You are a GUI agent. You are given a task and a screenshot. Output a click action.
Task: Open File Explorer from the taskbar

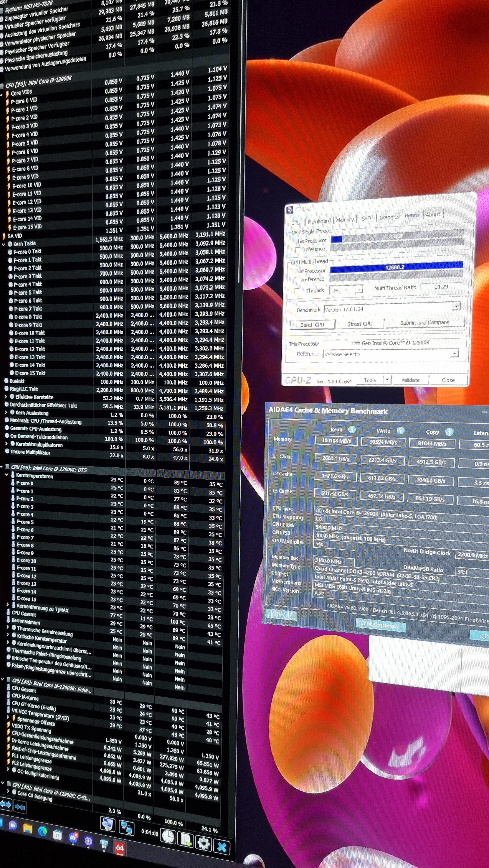tap(27, 828)
